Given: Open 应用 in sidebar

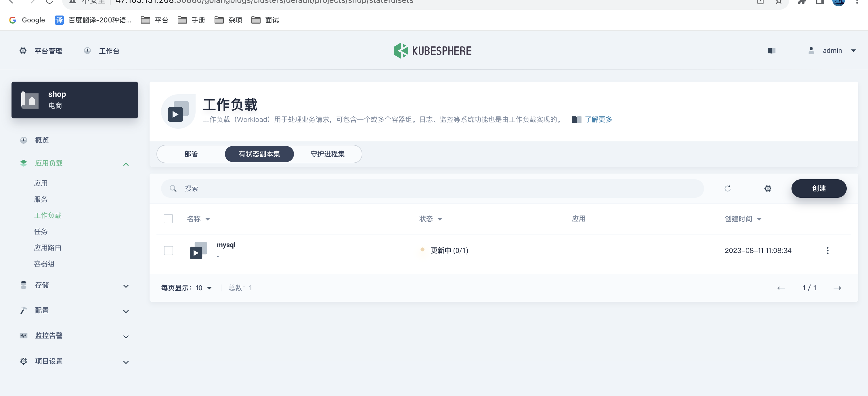Looking at the screenshot, I should click(x=41, y=183).
